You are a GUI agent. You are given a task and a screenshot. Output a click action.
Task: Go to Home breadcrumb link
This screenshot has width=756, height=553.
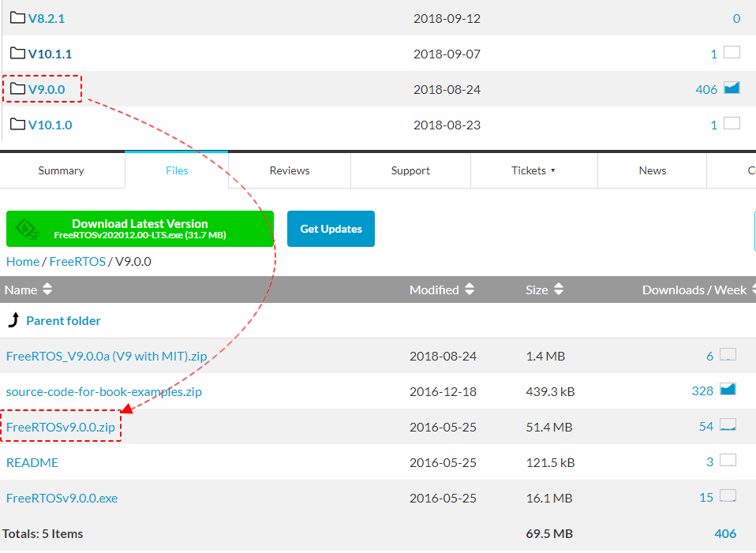pyautogui.click(x=23, y=262)
